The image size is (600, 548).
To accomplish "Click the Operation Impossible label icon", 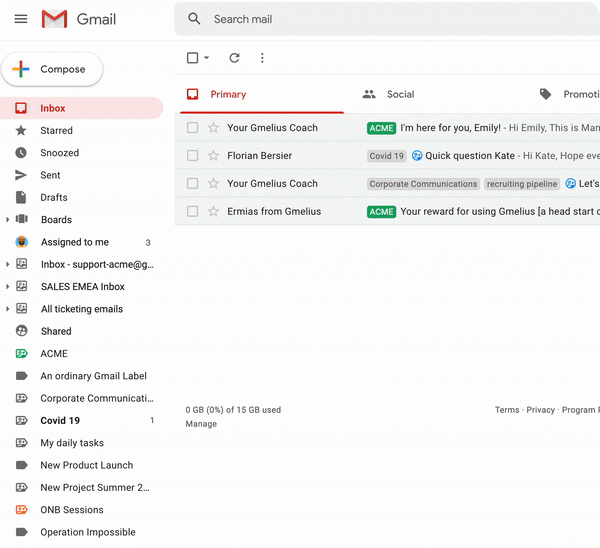I will pyautogui.click(x=21, y=532).
